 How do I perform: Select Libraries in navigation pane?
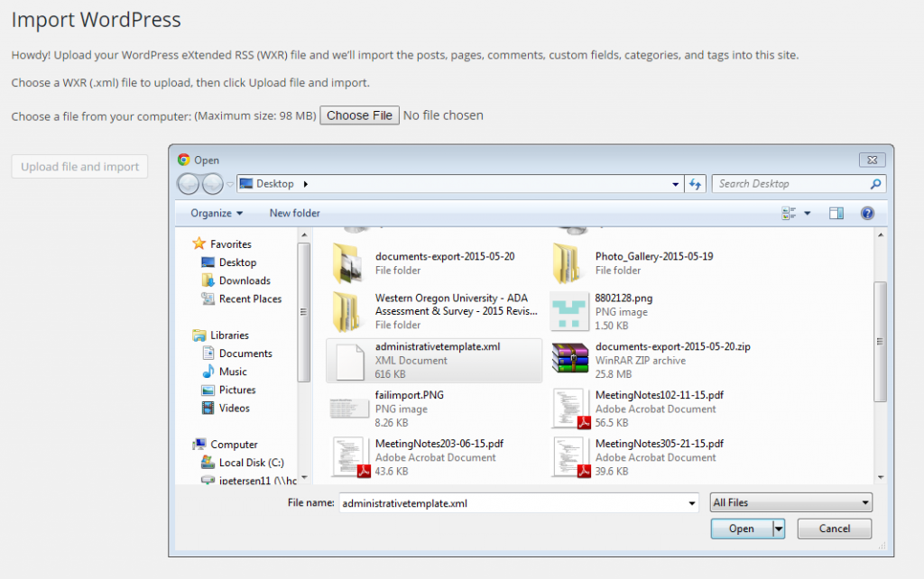pyautogui.click(x=229, y=335)
